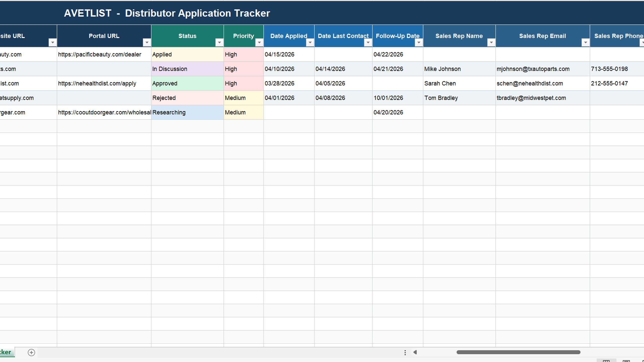644x362 pixels.
Task: Click the three-dot sheet tab splitter handle
Action: click(405, 352)
